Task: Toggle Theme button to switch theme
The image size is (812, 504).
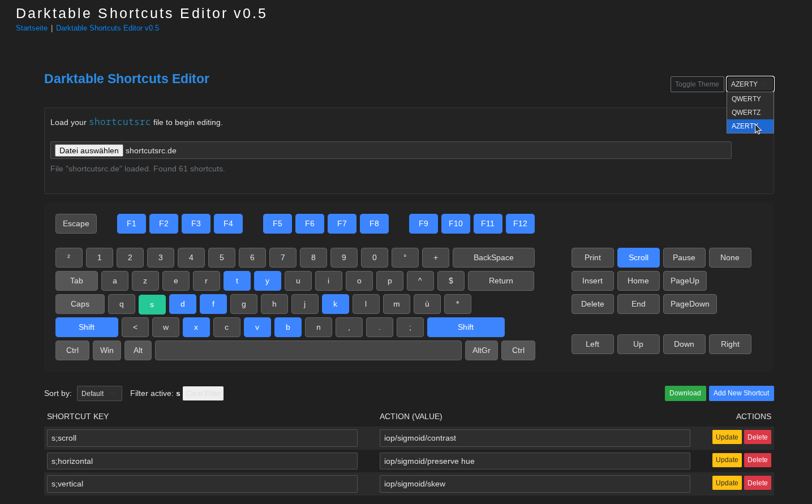Action: click(697, 84)
